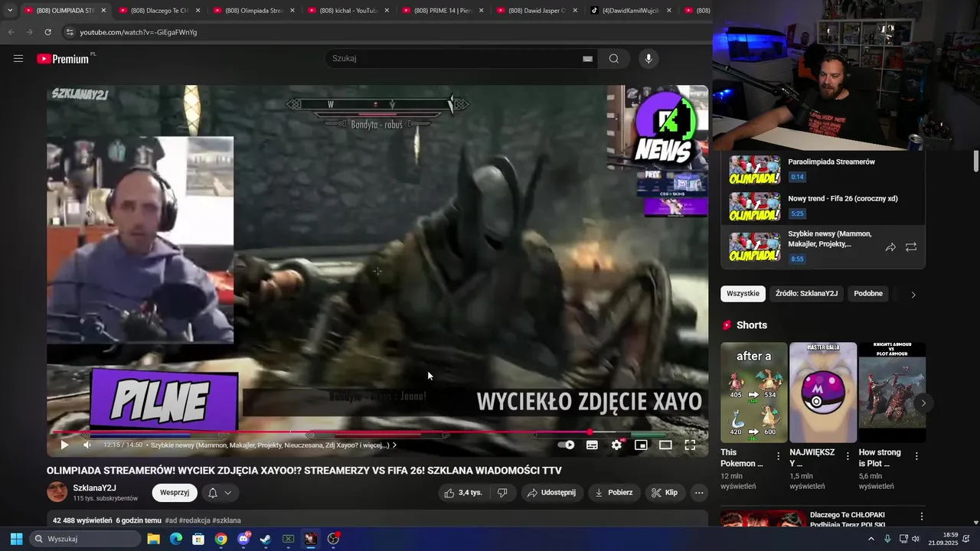Open the How strong is Plot short
This screenshot has height=551, width=980.
[x=892, y=393]
